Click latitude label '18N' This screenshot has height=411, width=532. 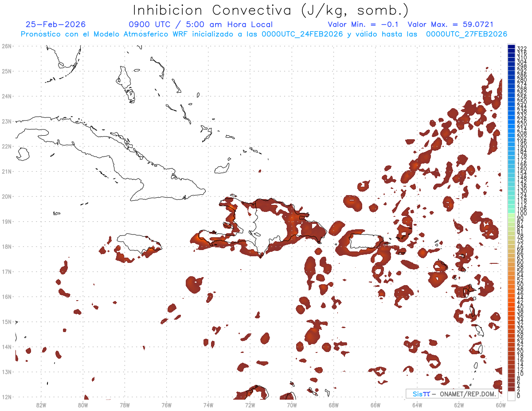click(7, 247)
